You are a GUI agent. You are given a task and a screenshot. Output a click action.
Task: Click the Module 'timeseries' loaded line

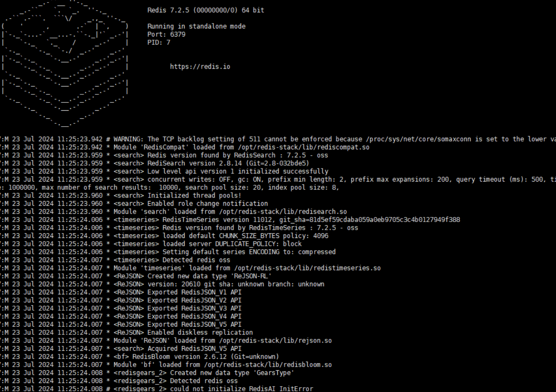[x=190, y=268]
